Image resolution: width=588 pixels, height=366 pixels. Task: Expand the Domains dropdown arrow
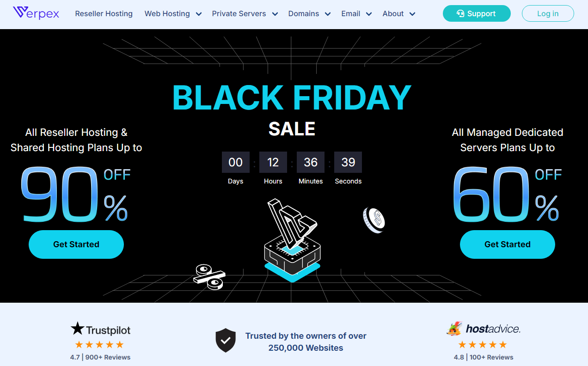(x=328, y=14)
